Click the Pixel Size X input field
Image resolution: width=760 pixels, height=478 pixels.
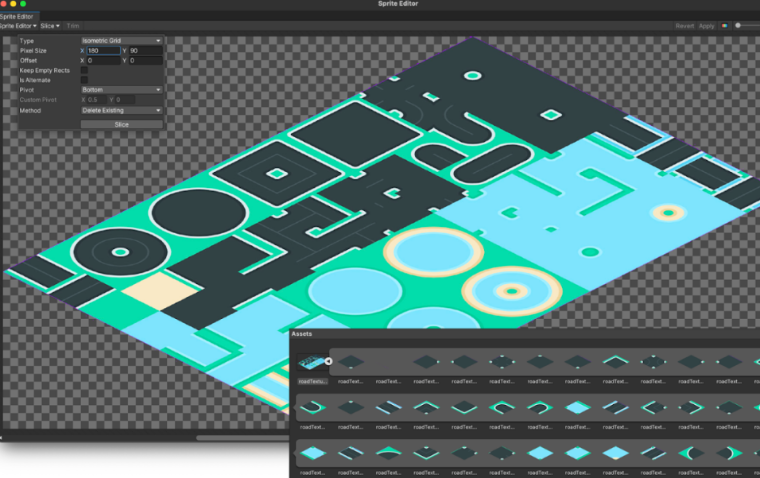[x=103, y=50]
